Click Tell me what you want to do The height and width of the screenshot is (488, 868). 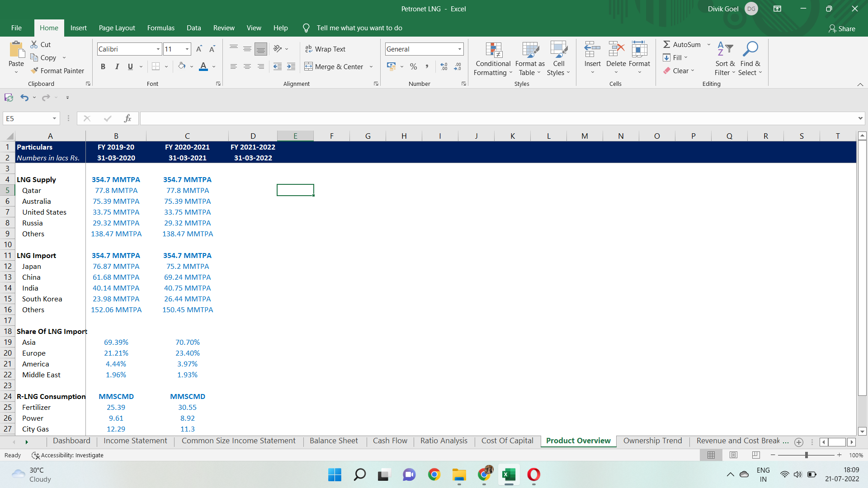pos(359,28)
